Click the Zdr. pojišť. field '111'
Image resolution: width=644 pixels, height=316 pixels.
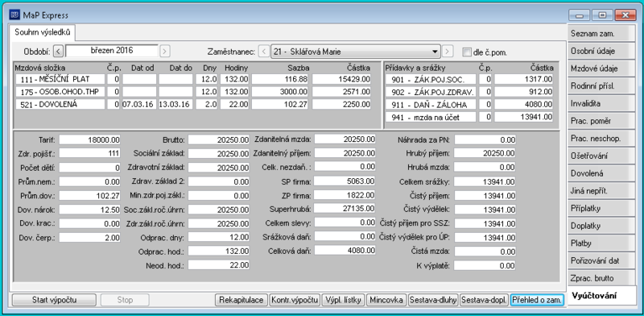tap(89, 153)
